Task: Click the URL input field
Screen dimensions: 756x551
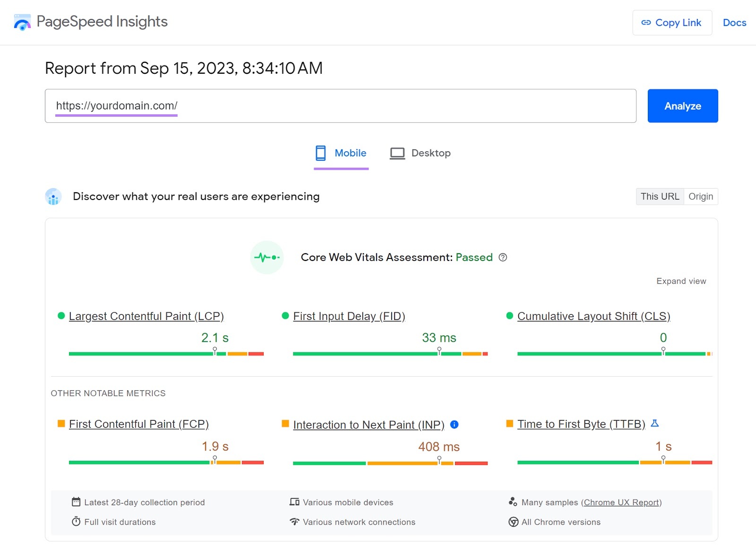Action: (340, 106)
